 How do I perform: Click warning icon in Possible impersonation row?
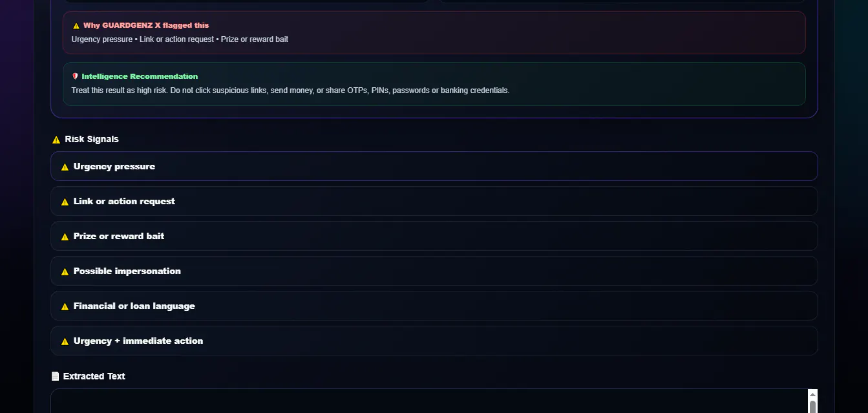pyautogui.click(x=65, y=271)
